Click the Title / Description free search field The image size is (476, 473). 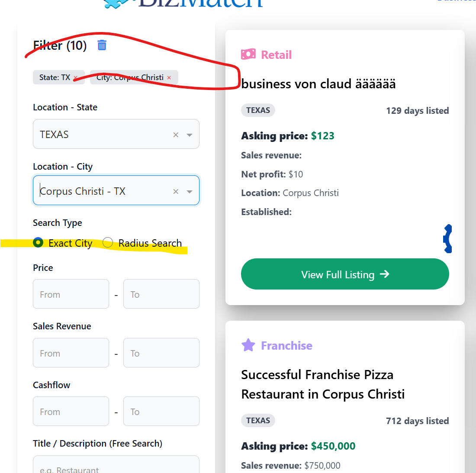[116, 466]
